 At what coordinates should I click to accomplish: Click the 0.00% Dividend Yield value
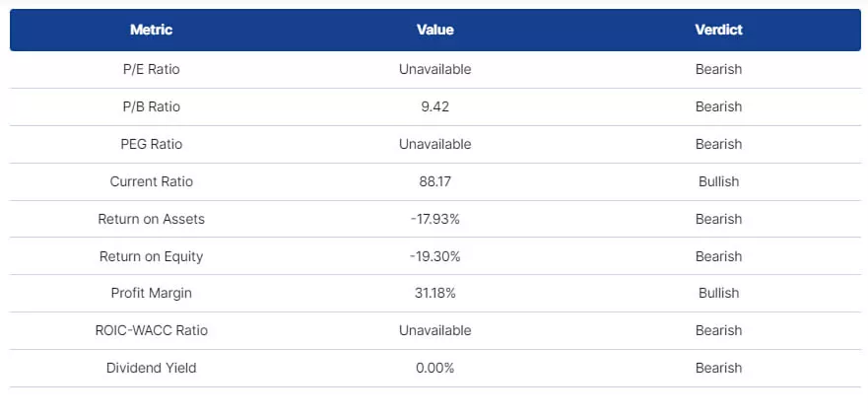(x=434, y=368)
